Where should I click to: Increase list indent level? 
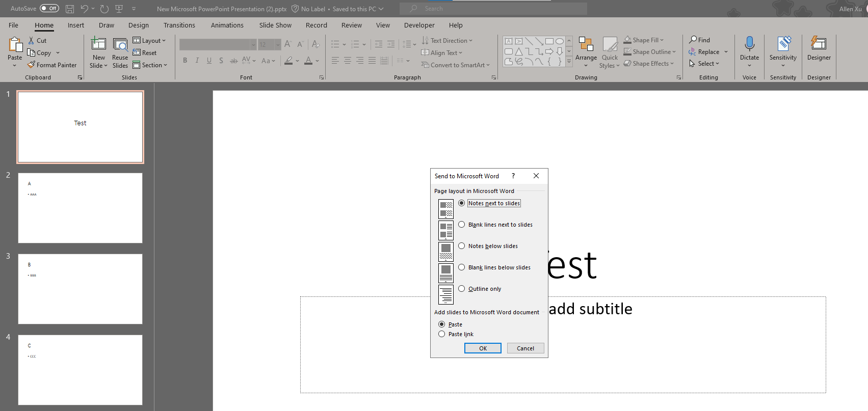click(391, 44)
